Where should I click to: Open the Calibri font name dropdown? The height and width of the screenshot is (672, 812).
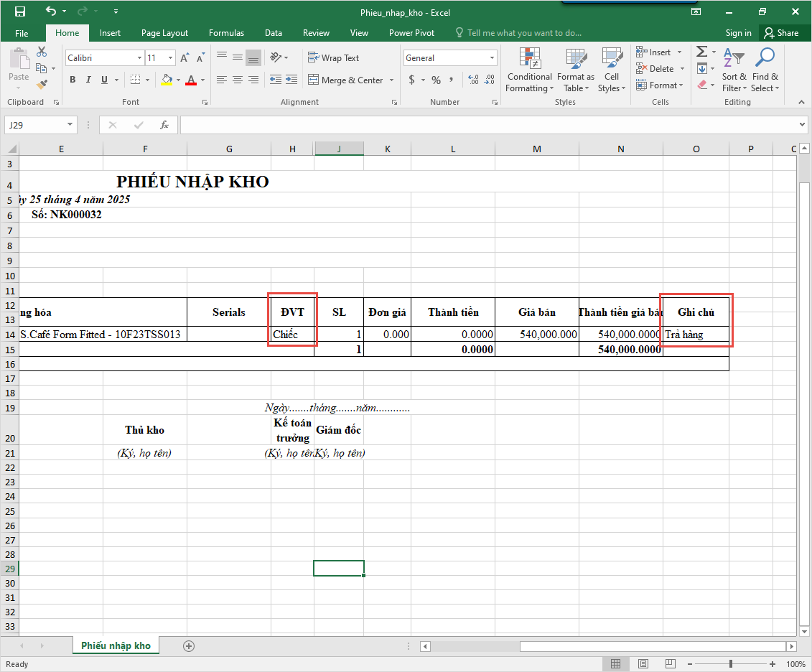point(139,58)
